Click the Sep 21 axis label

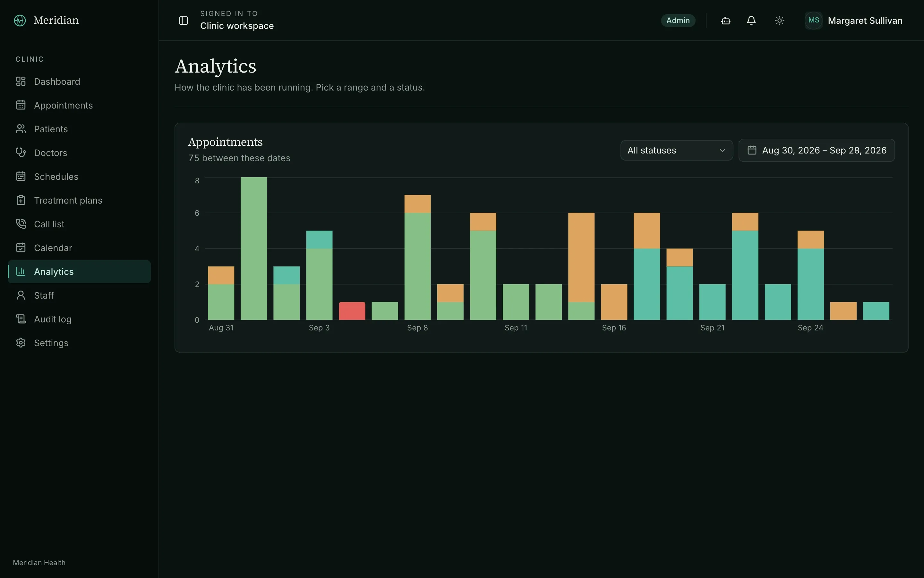712,328
